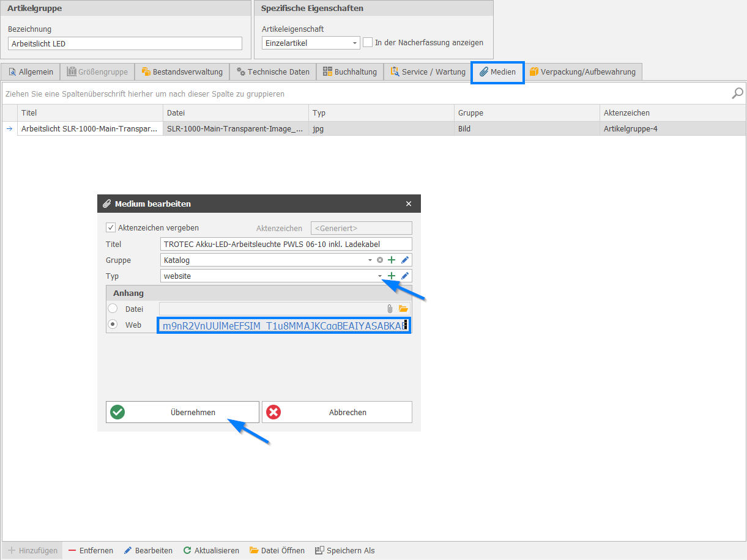The height and width of the screenshot is (560, 747).
Task: Select the Datei radio button
Action: [x=113, y=309]
